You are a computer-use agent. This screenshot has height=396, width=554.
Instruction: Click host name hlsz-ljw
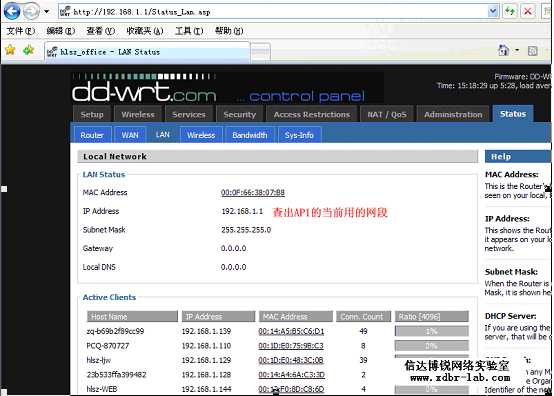(x=99, y=360)
